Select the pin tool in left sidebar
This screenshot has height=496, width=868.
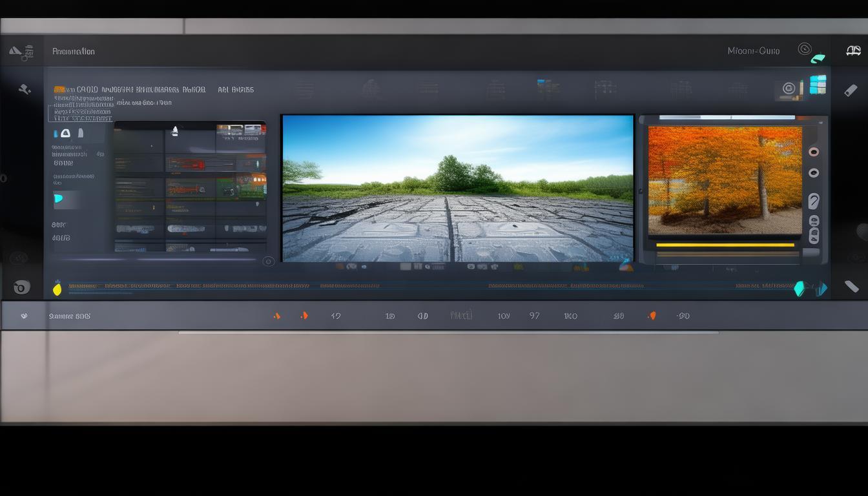point(25,90)
